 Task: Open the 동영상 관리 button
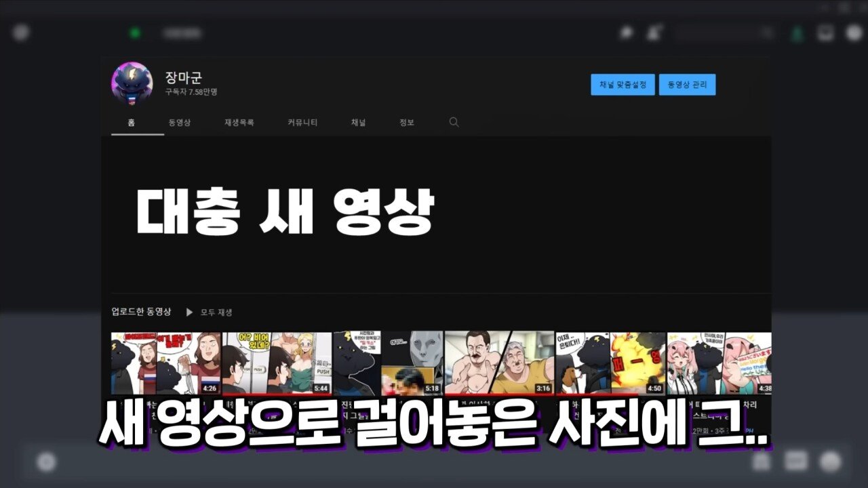click(x=687, y=85)
